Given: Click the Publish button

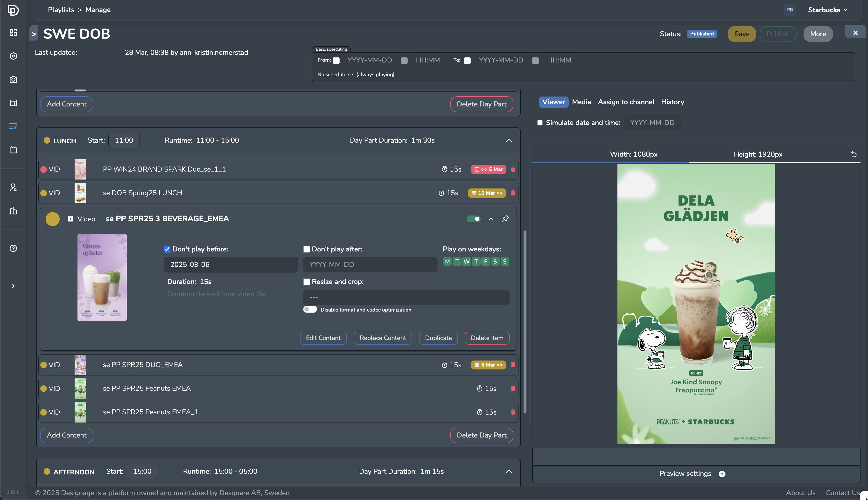Looking at the screenshot, I should 778,34.
